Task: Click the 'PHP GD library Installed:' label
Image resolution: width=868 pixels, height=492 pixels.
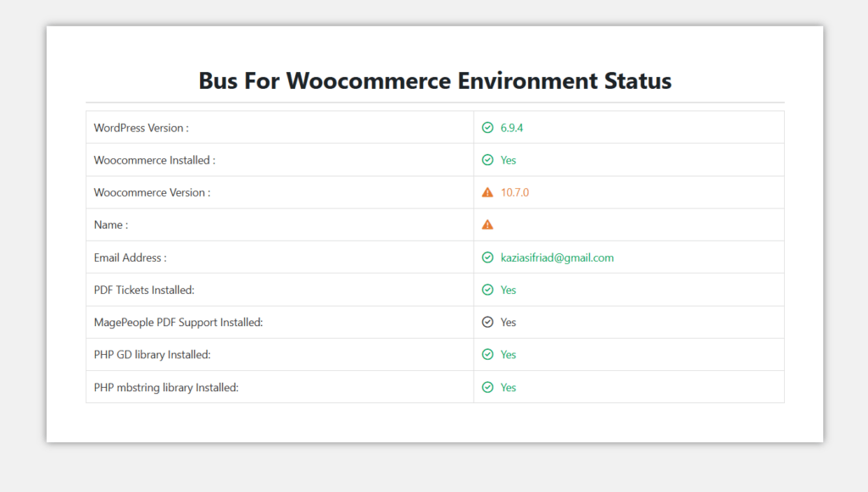Action: (153, 355)
